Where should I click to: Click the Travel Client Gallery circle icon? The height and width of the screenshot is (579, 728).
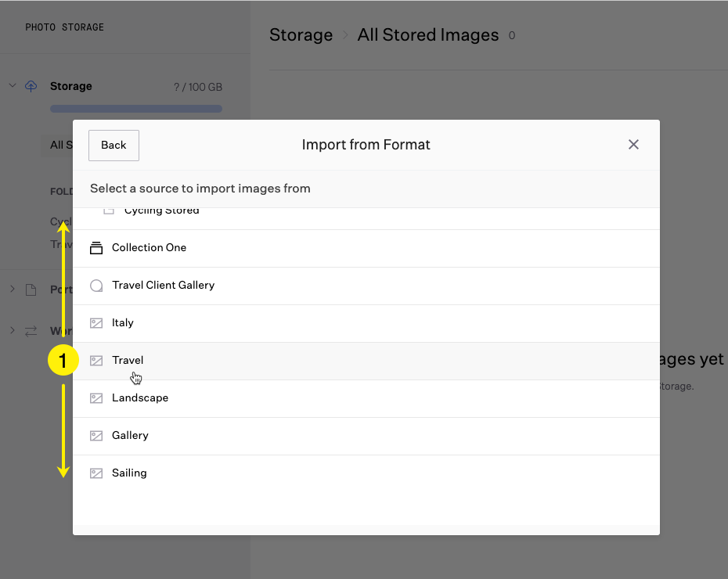click(96, 286)
